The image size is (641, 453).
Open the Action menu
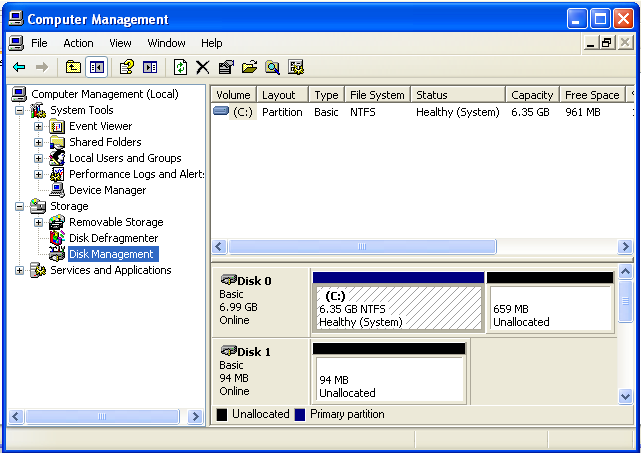(78, 43)
